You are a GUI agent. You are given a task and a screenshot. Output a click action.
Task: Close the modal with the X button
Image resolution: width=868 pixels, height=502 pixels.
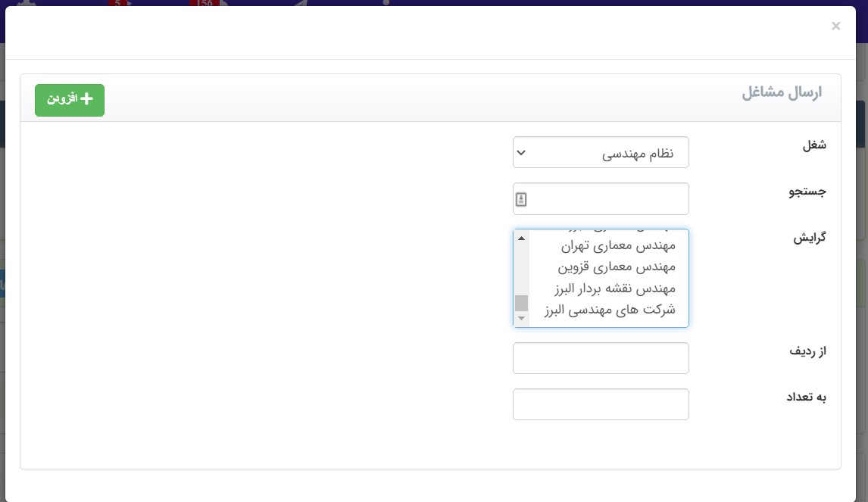pos(835,26)
